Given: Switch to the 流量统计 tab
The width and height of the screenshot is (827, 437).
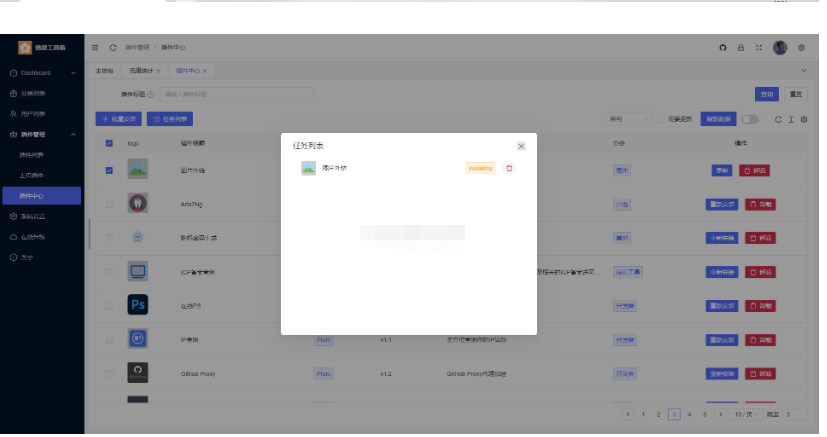Looking at the screenshot, I should 142,71.
